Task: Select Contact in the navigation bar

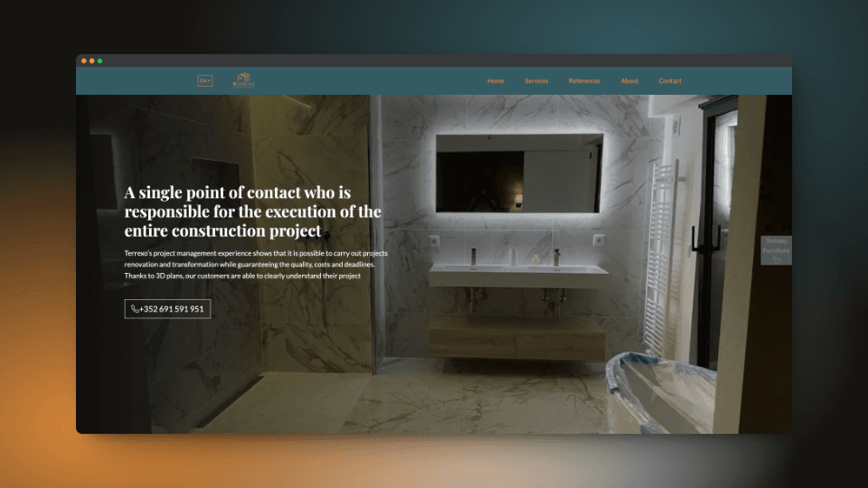Action: pos(670,81)
